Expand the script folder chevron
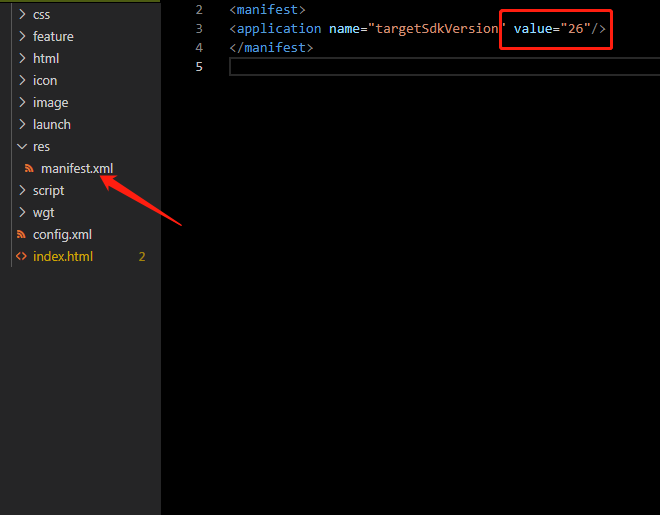This screenshot has height=515, width=660. tap(22, 190)
